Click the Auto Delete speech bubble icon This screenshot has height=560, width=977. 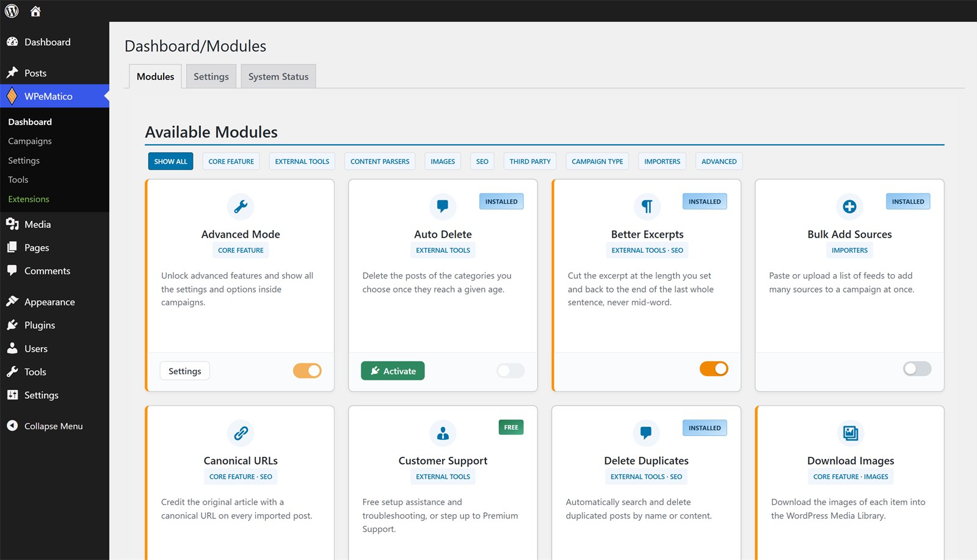click(x=443, y=206)
